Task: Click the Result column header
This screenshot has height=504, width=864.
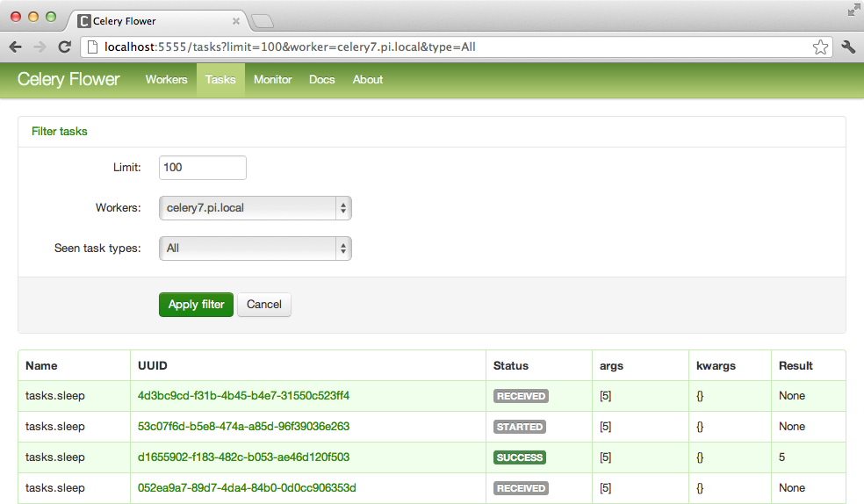Action: 796,366
